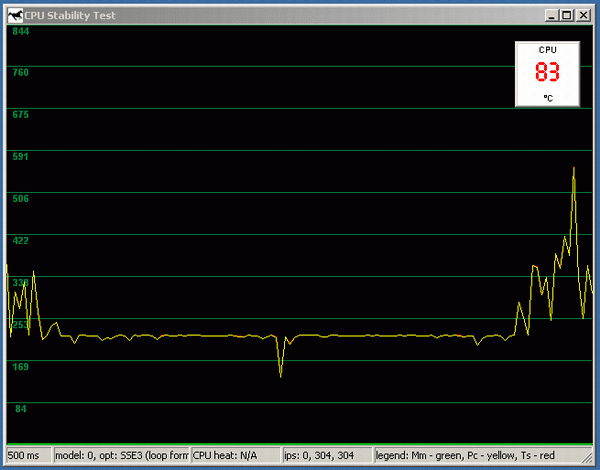Click the 422 axis label
This screenshot has width=600, height=470.
20,240
